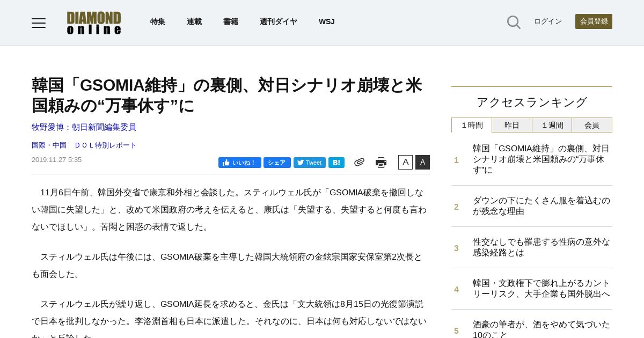Print the article with printer icon
The image size is (644, 338).
pyautogui.click(x=381, y=163)
